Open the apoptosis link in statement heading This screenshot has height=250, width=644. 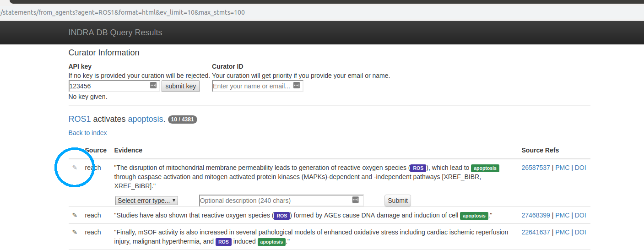click(145, 119)
